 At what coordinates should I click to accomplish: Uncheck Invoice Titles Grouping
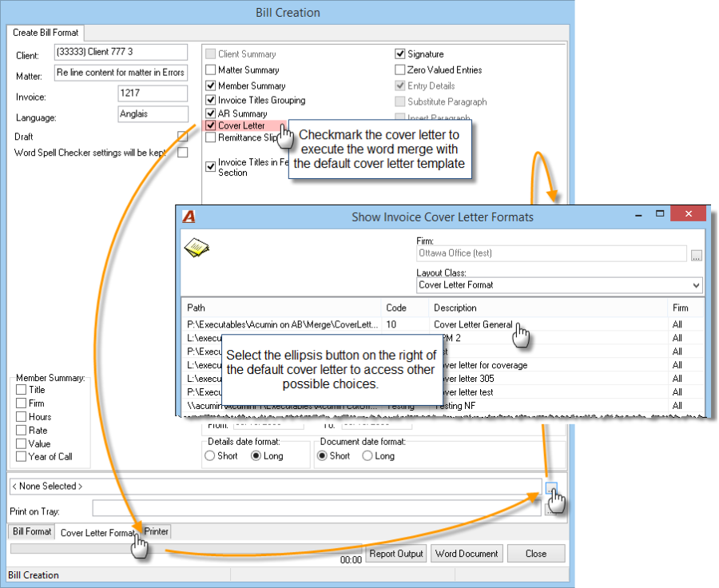click(x=210, y=100)
